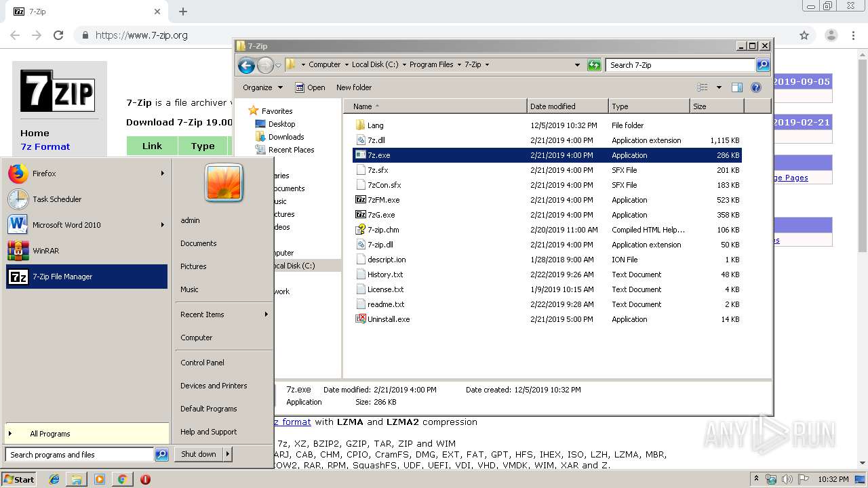868x488 pixels.
Task: Click the search magnifier in Explorer
Action: (763, 65)
